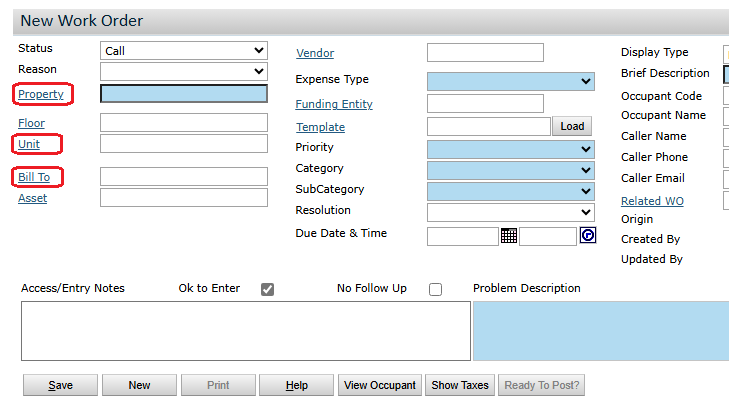
Task: Click the Related WO link
Action: point(652,201)
